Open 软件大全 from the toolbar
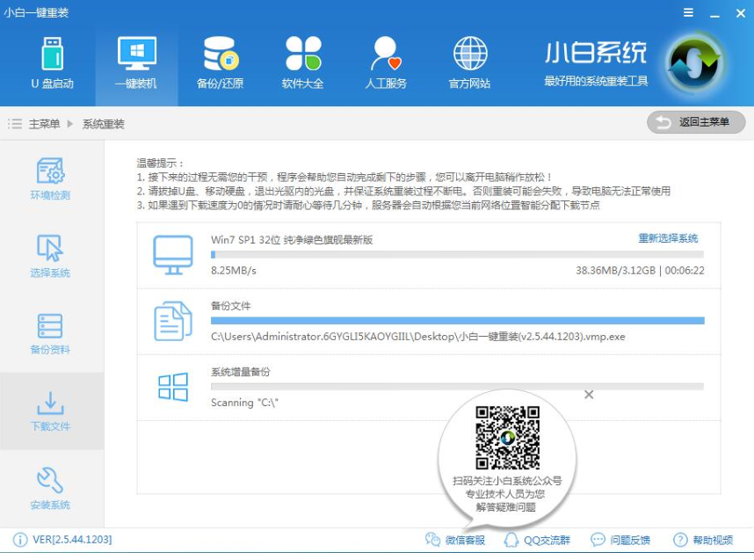The height and width of the screenshot is (560, 754). (x=303, y=62)
